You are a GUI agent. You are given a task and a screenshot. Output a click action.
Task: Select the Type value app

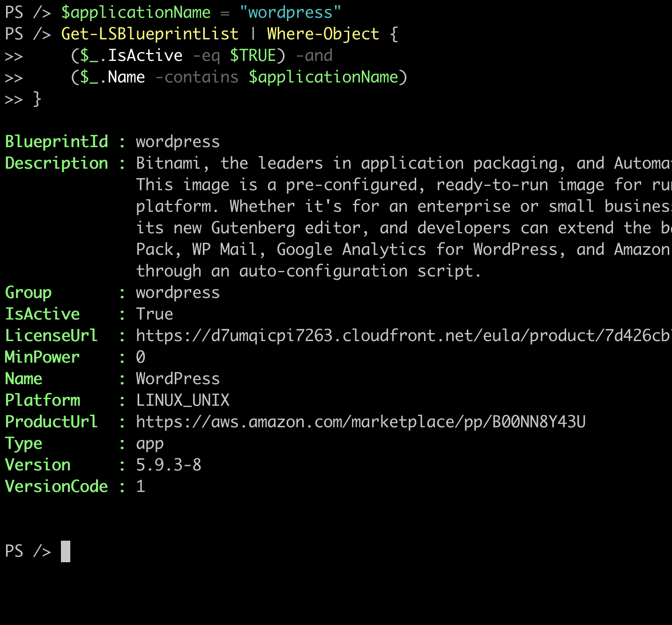point(149,443)
